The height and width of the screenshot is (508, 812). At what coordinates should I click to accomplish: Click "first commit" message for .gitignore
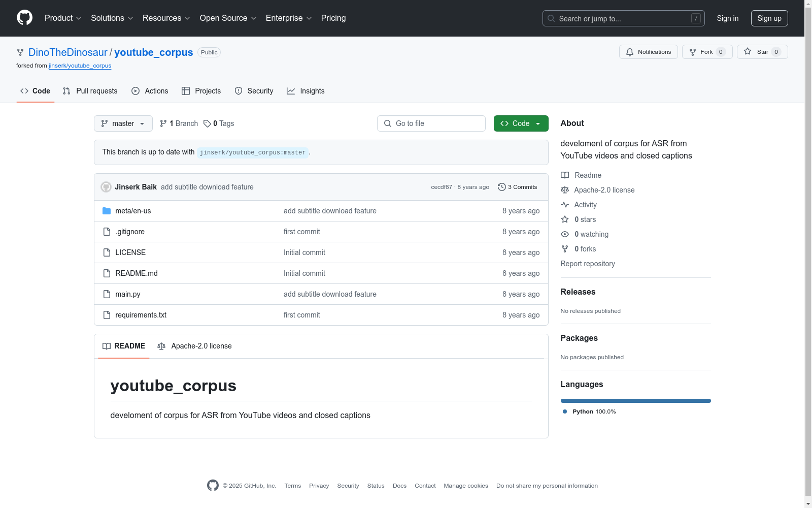[x=302, y=232]
